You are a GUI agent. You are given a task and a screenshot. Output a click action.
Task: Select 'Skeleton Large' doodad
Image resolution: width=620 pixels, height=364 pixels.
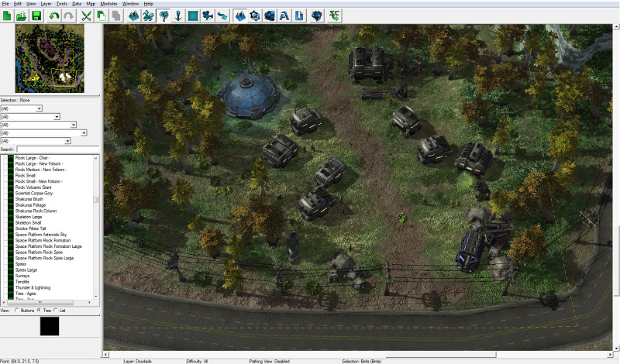click(x=29, y=217)
